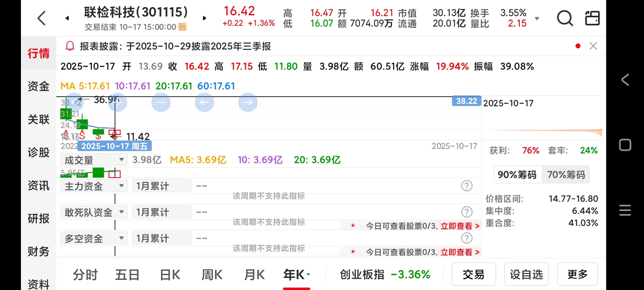Tap the 更多 button
This screenshot has width=644, height=290.
[x=578, y=274]
